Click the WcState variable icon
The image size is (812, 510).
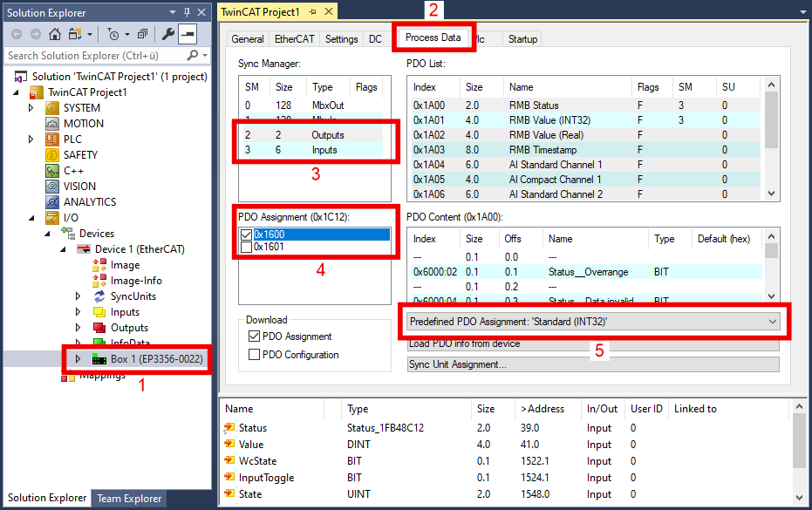click(229, 461)
